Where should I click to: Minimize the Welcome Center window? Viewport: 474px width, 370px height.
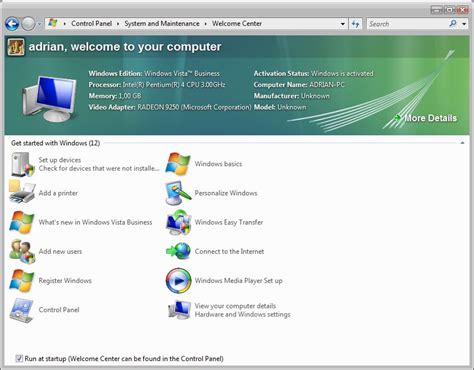click(x=437, y=10)
